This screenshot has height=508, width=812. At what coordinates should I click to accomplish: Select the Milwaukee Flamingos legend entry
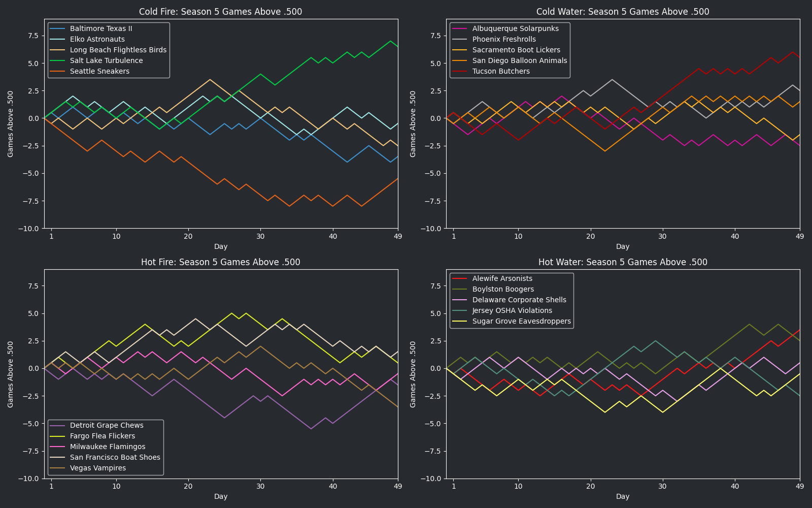[x=108, y=447]
